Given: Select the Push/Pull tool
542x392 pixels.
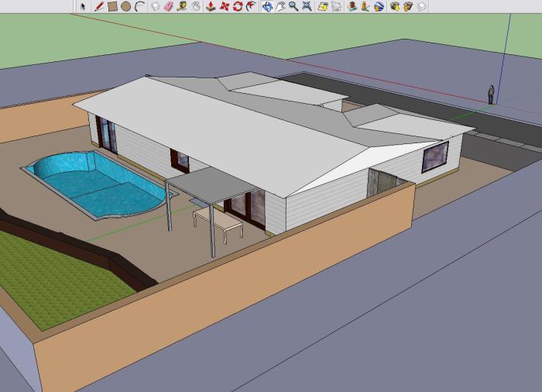Looking at the screenshot, I should 210,6.
